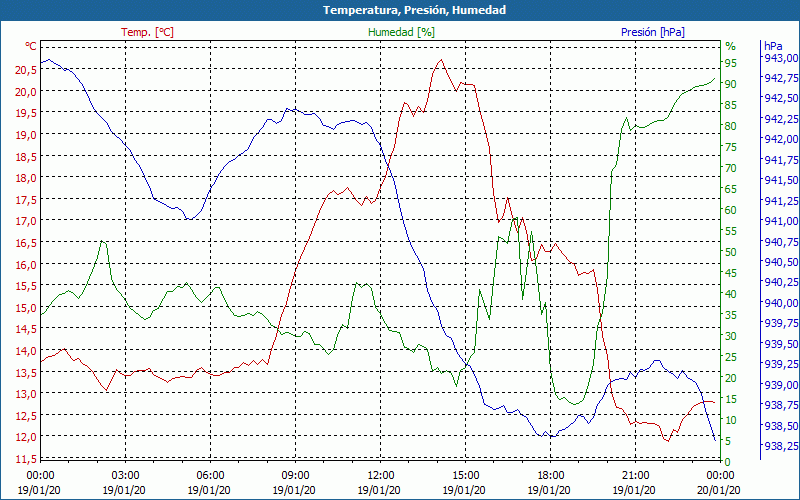Select the green 'Humedad [%]' legend label
Image resolution: width=800 pixels, height=500 pixels.
(x=401, y=32)
